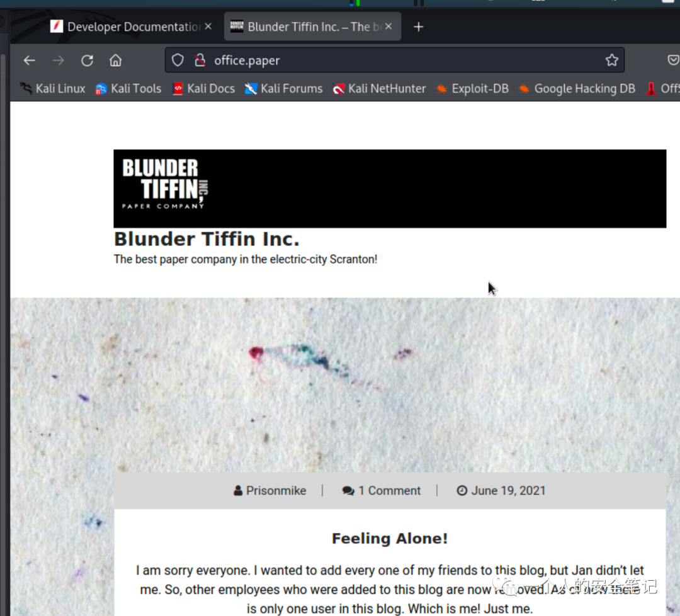Open the Google Hacking DB bookmark
Viewport: 680px width, 616px height.
tap(577, 89)
